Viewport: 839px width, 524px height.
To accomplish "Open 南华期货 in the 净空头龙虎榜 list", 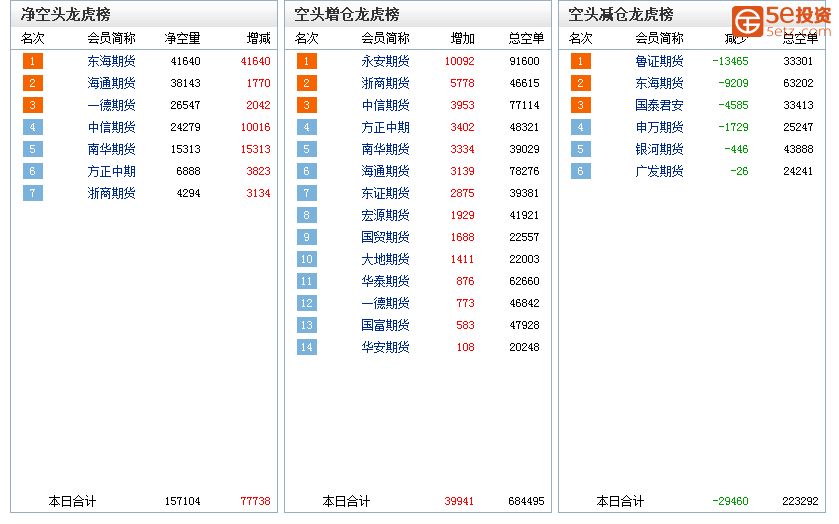I will (111, 149).
